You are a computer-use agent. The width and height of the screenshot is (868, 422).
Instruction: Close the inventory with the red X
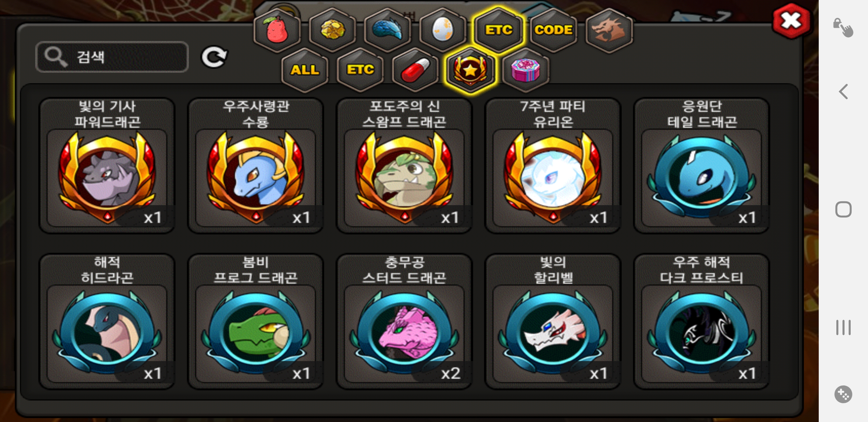point(791,21)
